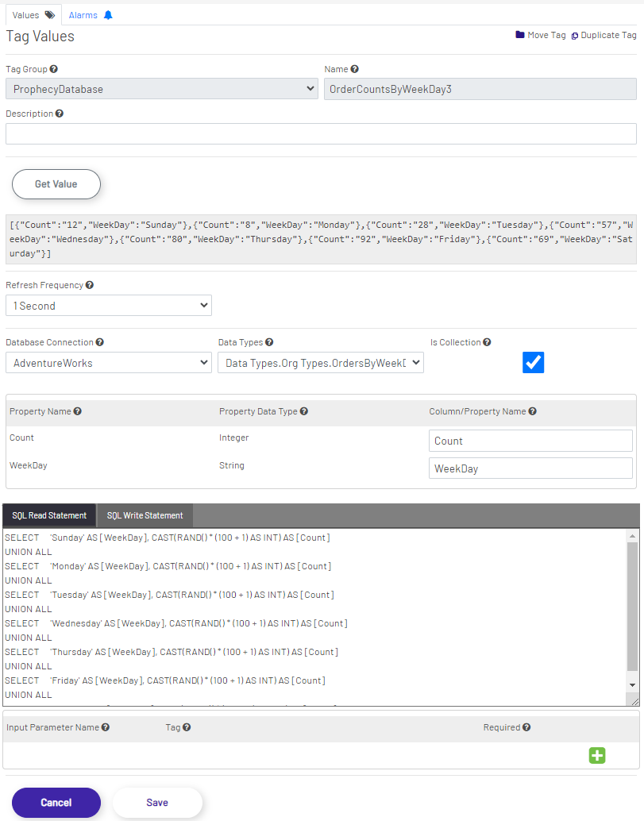644x821 pixels.
Task: Open the Tag Group dropdown
Action: [162, 89]
